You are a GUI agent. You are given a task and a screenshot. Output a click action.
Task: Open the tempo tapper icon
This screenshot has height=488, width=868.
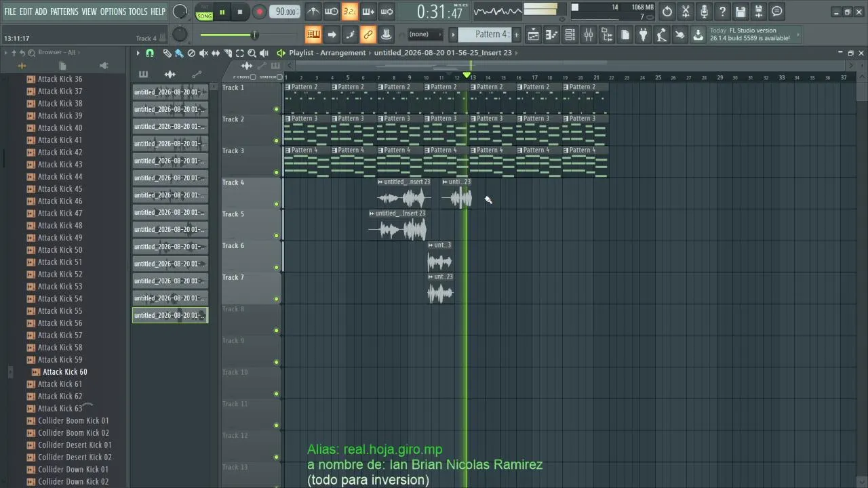(661, 35)
